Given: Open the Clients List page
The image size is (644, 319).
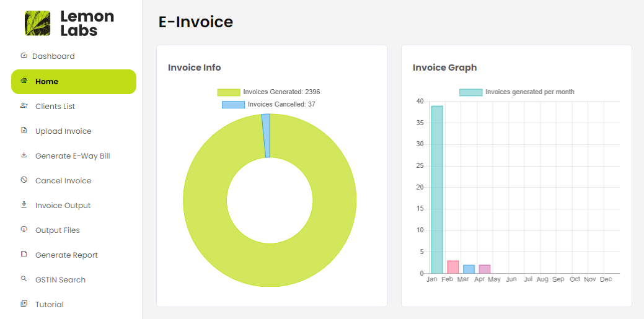Looking at the screenshot, I should (55, 107).
